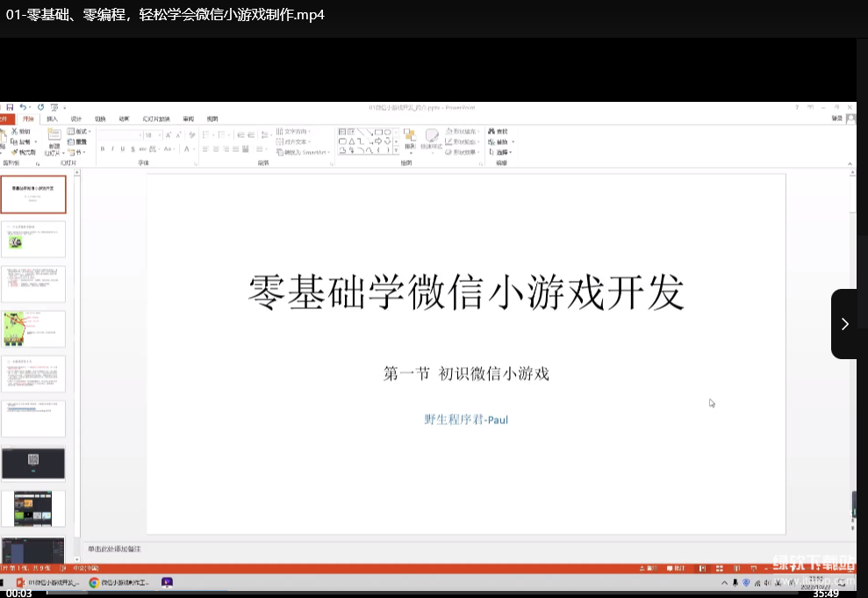This screenshot has width=868, height=598.
Task: Click the New Slide (新建幻灯片) icon
Action: (54, 134)
